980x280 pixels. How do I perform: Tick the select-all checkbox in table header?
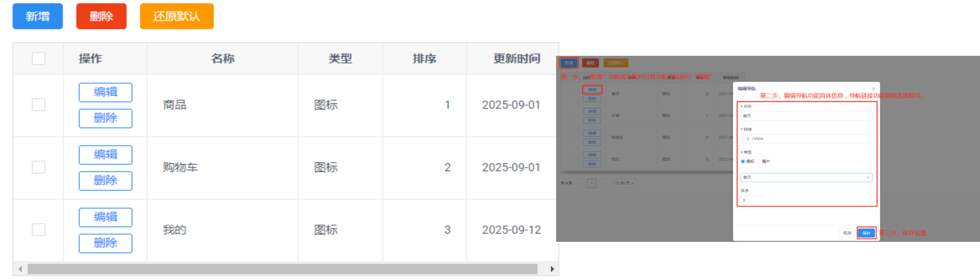pyautogui.click(x=38, y=59)
